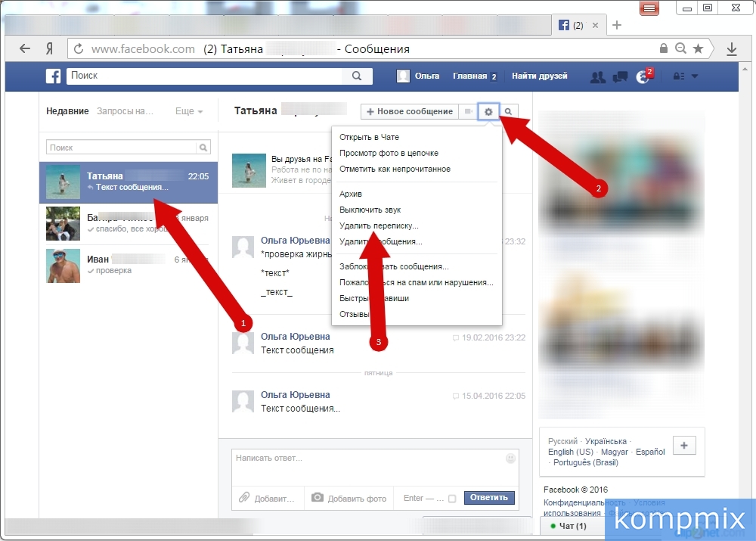
Task: Click the search-in-conversation magnifier icon
Action: point(508,111)
